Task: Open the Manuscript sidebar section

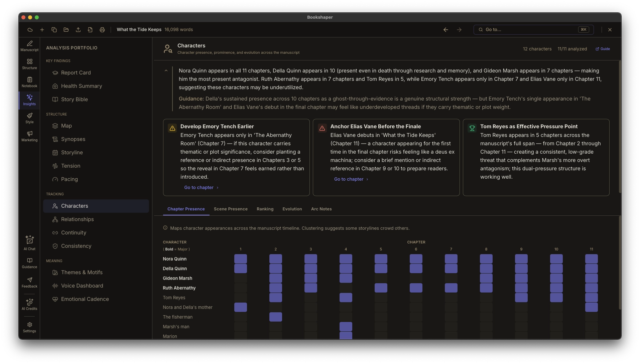Action: tap(29, 46)
